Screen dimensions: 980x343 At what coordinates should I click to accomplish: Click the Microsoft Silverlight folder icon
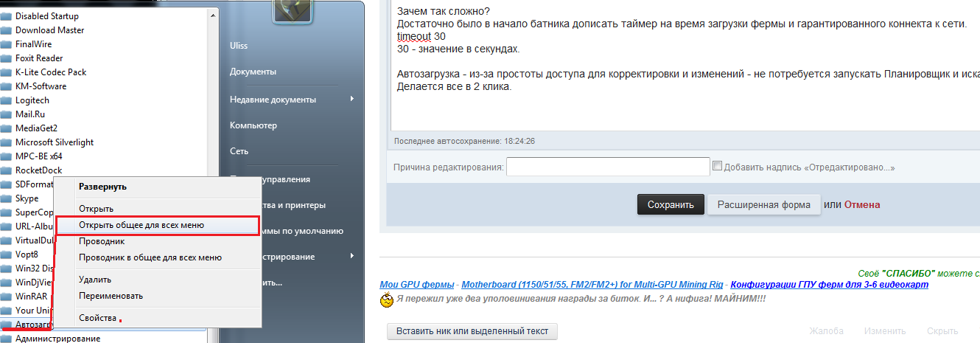click(6, 142)
